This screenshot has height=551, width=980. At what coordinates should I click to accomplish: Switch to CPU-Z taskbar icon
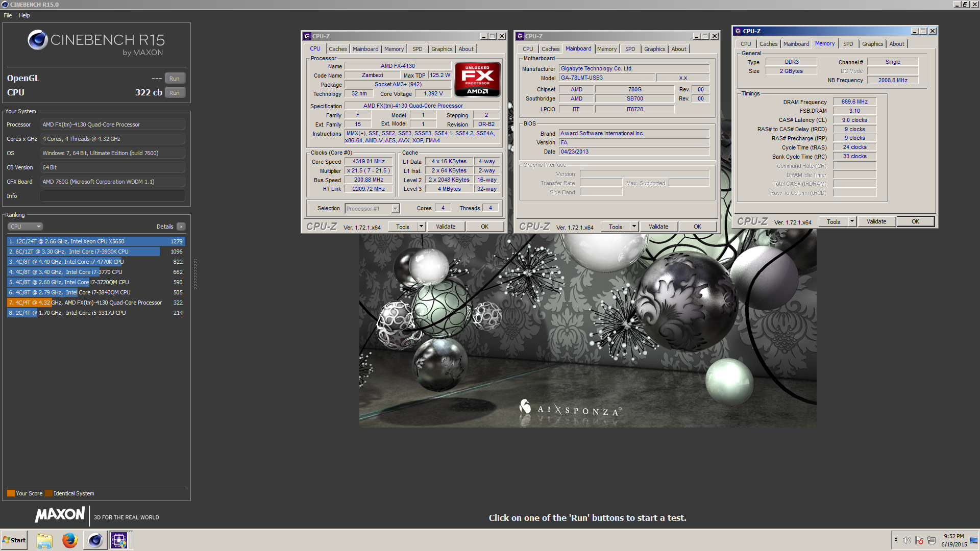point(119,540)
